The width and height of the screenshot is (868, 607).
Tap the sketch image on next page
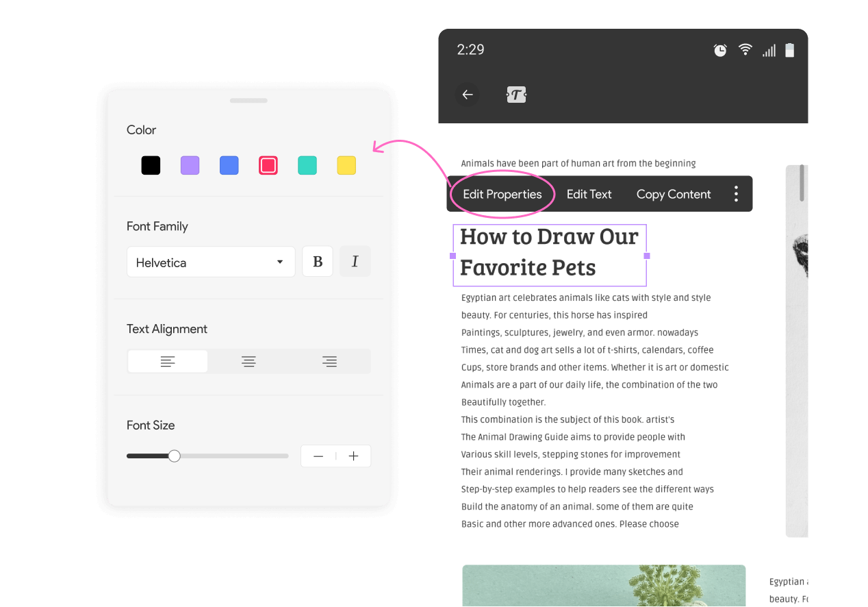tap(797, 351)
